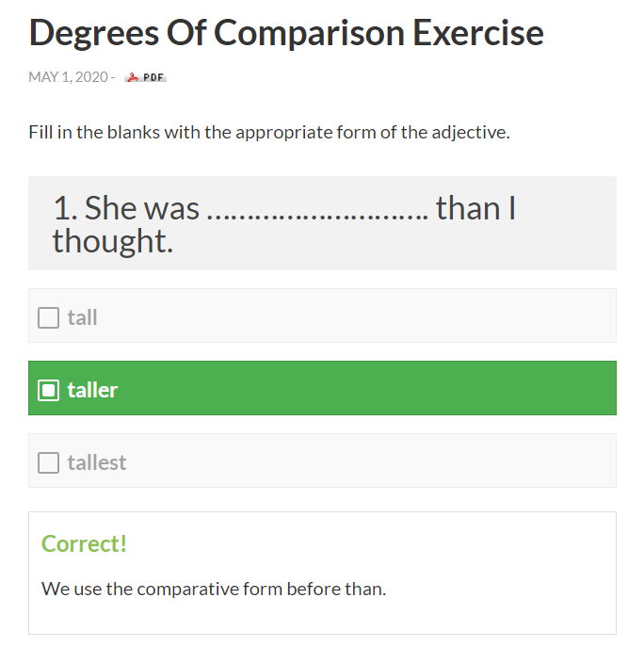Screen dimensions: 644x663
Task: Click the dotted blank in question 1
Action: [317, 208]
